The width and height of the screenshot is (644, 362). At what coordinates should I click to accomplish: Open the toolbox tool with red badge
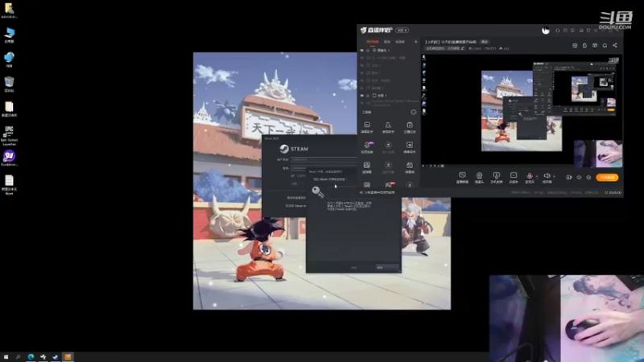point(388,185)
